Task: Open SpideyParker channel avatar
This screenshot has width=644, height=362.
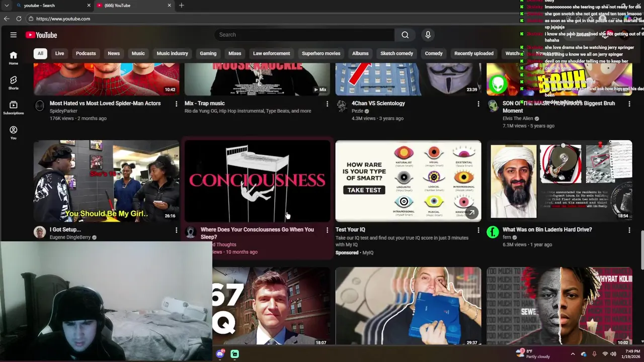Action: [x=40, y=106]
